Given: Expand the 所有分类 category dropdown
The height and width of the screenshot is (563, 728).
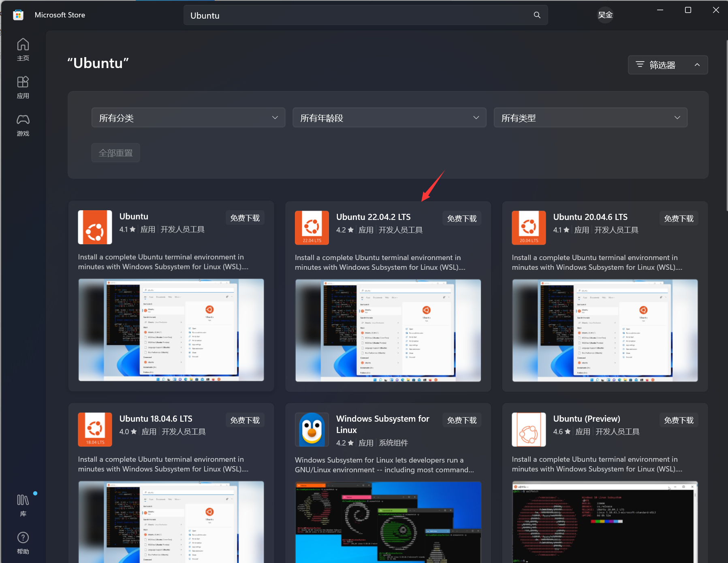Looking at the screenshot, I should (188, 117).
